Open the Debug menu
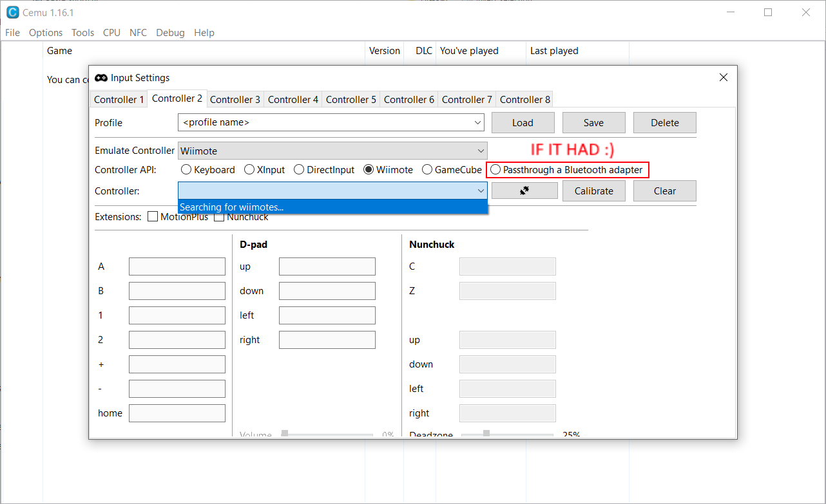Image resolution: width=826 pixels, height=504 pixels. tap(170, 33)
